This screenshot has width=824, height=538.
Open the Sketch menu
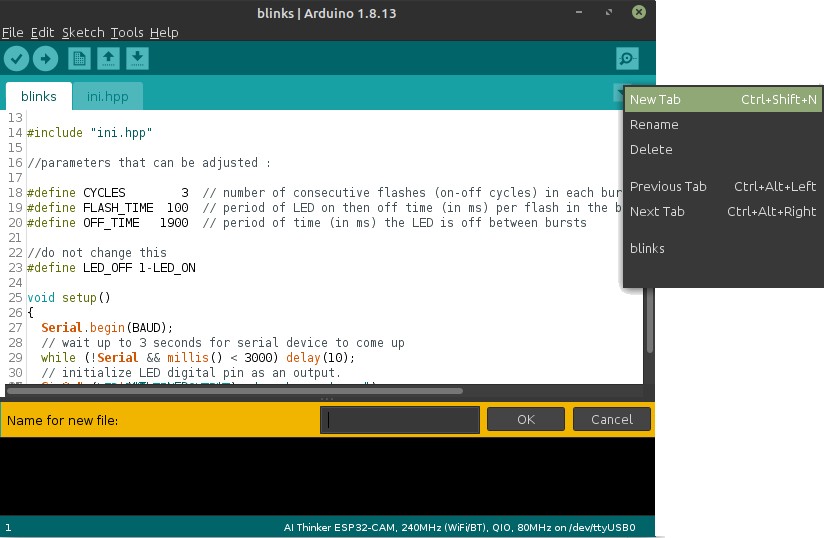(x=82, y=32)
